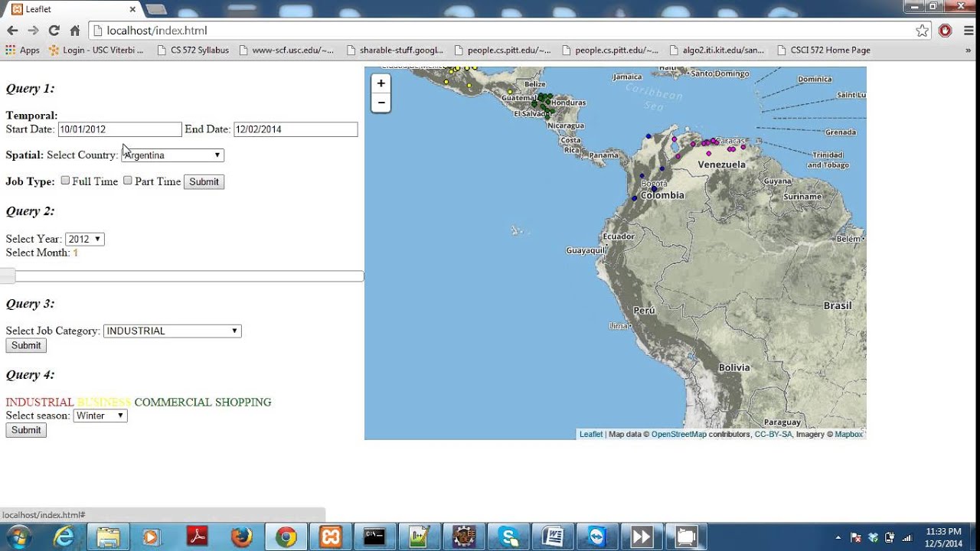Screen dimensions: 980x551
Task: Check the Part Time job type
Action: point(128,181)
